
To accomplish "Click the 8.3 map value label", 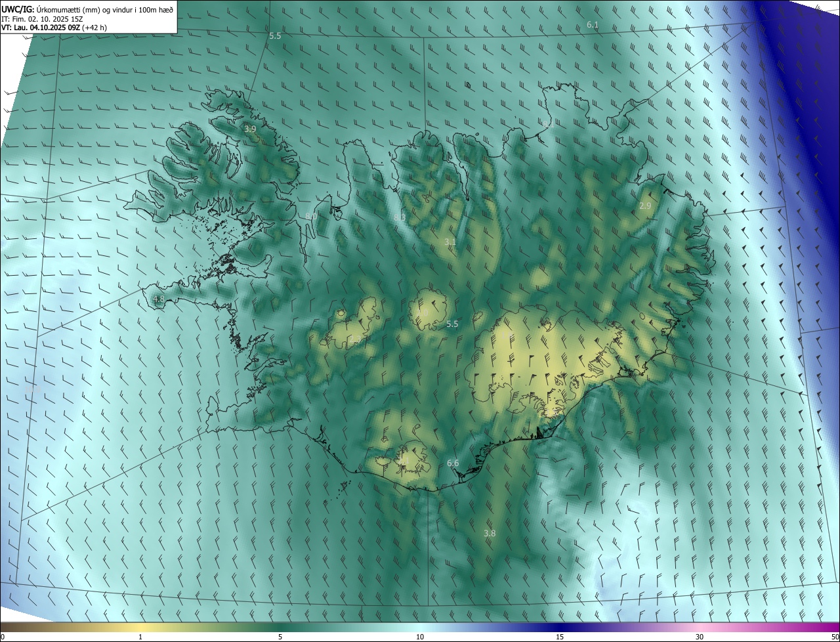I will [400, 217].
